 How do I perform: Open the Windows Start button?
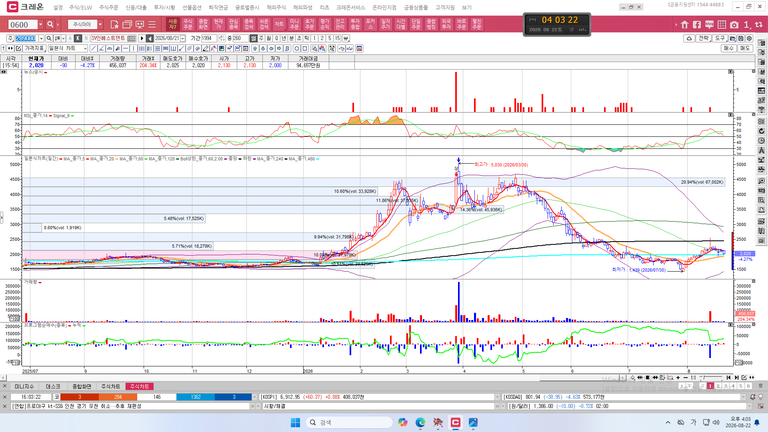[295, 422]
